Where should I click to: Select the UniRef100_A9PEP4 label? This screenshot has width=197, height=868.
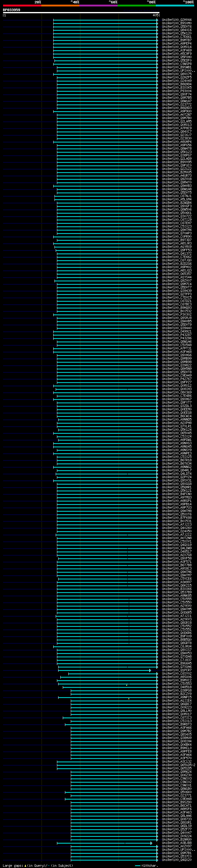(x=176, y=43)
